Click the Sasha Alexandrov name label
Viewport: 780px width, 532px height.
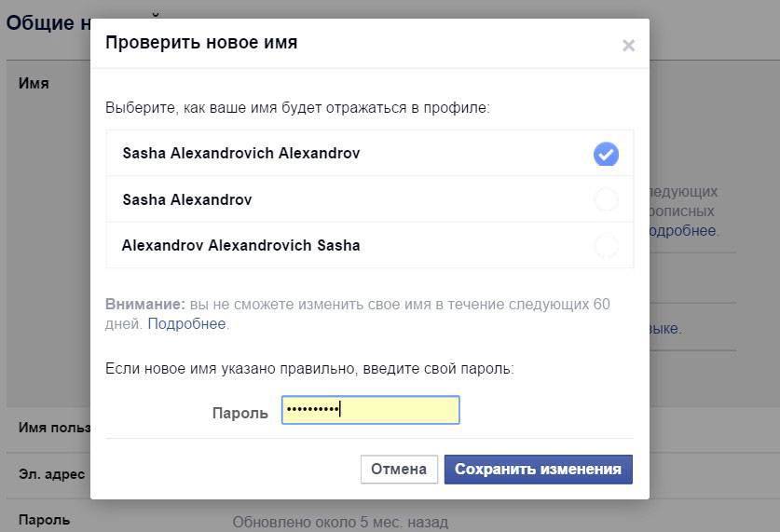(x=186, y=199)
